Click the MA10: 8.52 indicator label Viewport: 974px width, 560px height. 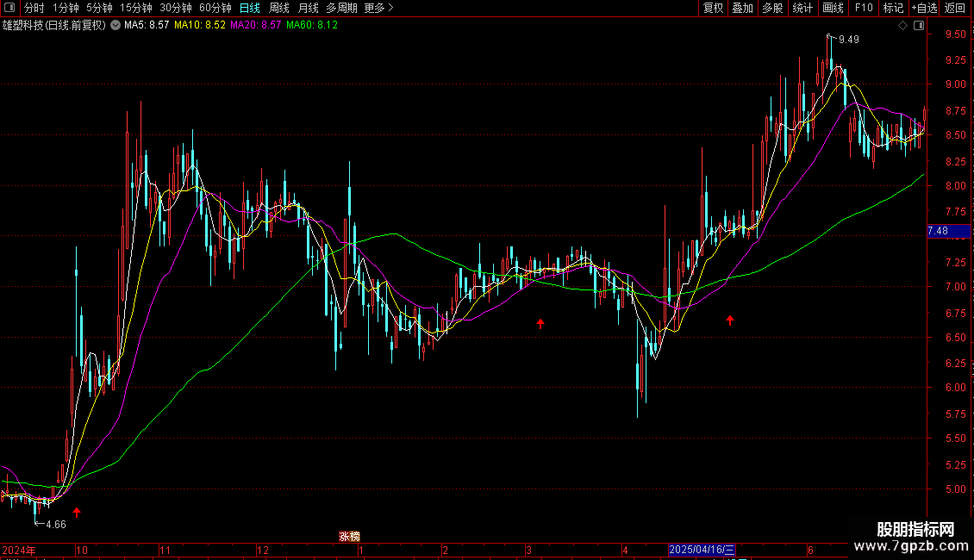click(x=199, y=26)
